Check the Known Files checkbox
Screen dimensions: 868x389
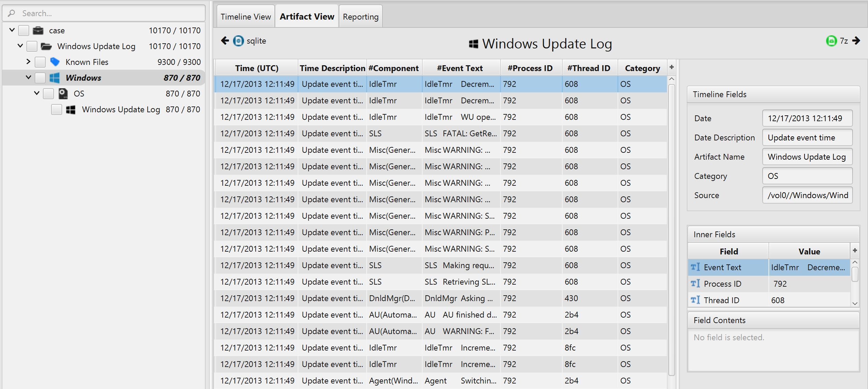(x=40, y=62)
